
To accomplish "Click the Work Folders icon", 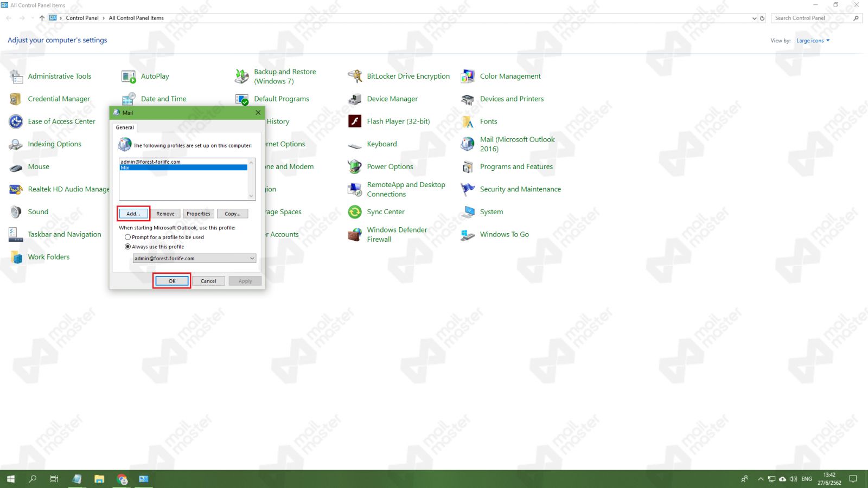I will 16,257.
